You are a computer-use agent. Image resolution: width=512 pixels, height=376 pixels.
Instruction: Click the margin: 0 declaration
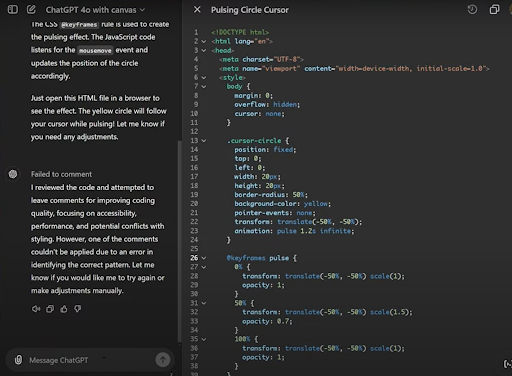(x=253, y=96)
